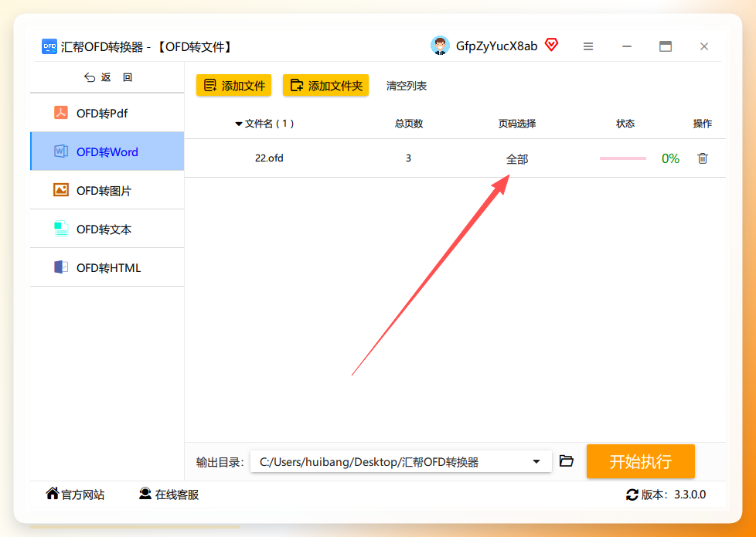Click the OFD app logo icon
The width and height of the screenshot is (756, 537).
pos(49,46)
